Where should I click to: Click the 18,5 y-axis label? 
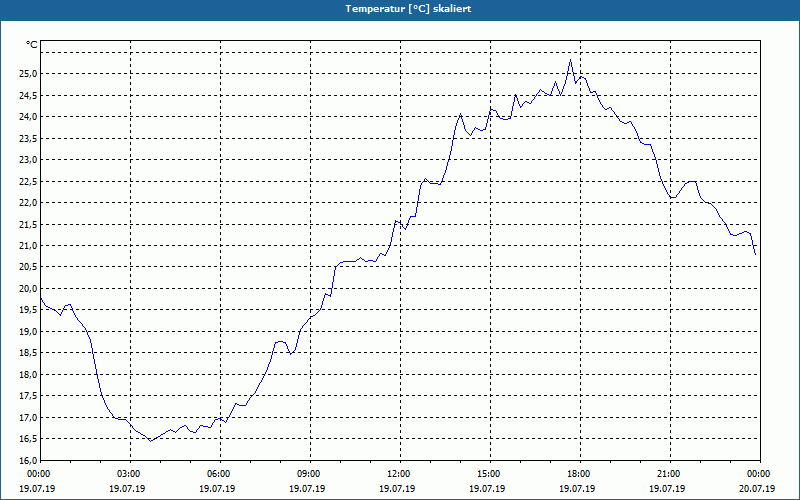[28, 353]
